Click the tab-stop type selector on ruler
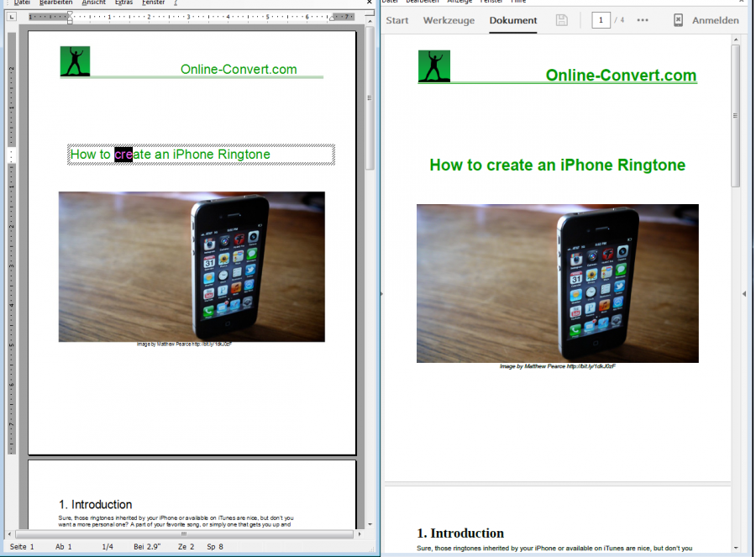The width and height of the screenshot is (756, 557). 12,17
